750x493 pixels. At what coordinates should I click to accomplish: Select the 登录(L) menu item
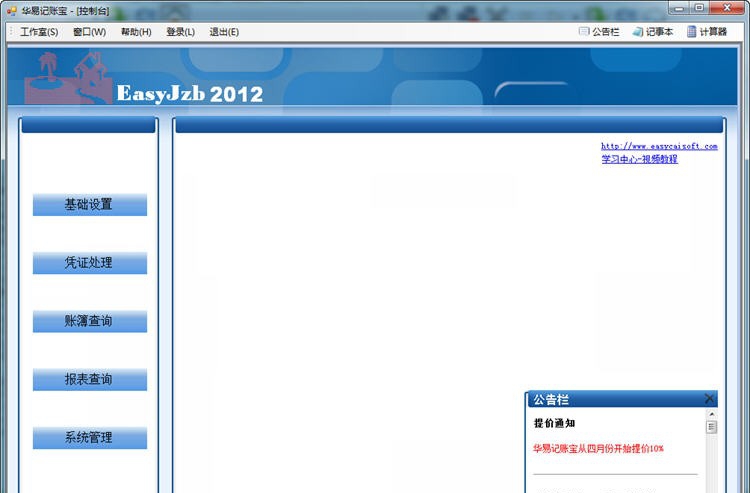[180, 32]
